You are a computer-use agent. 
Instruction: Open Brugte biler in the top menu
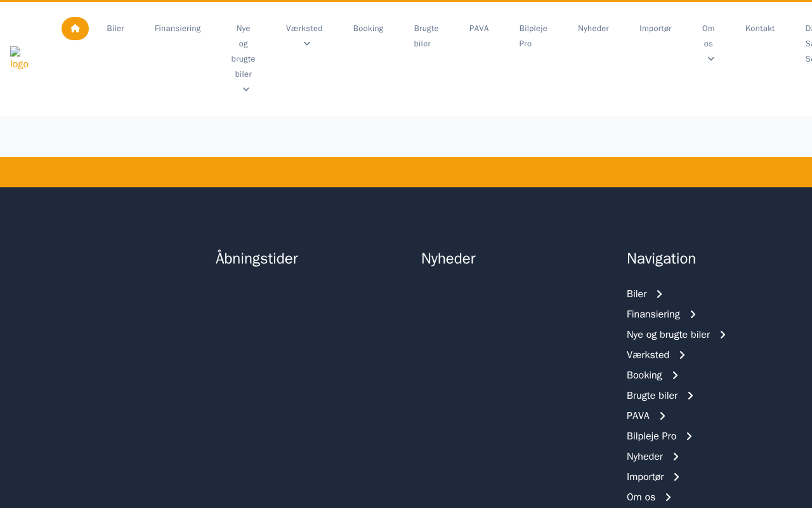(426, 36)
